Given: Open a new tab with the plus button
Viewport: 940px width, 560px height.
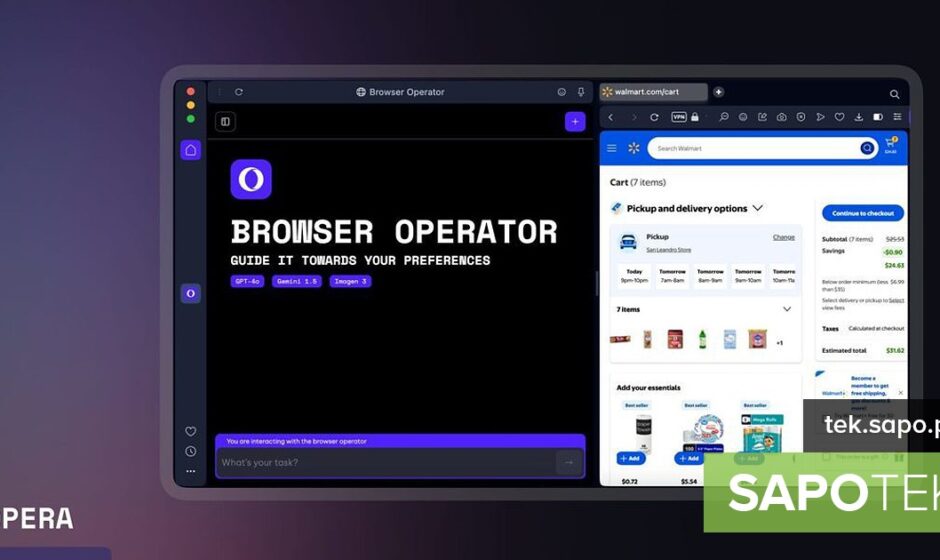Looking at the screenshot, I should [x=718, y=92].
